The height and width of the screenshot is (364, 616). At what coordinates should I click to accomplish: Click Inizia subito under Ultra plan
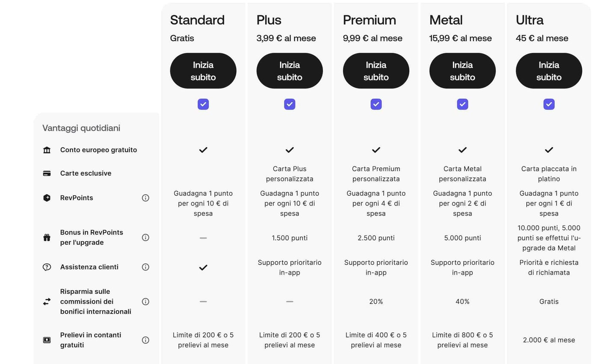549,71
